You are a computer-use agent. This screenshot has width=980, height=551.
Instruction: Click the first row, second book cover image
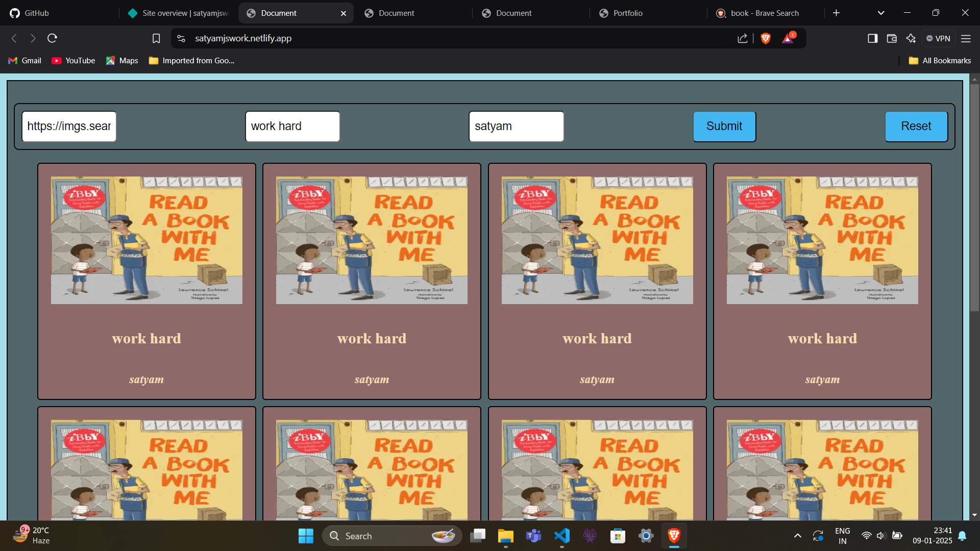coord(372,240)
